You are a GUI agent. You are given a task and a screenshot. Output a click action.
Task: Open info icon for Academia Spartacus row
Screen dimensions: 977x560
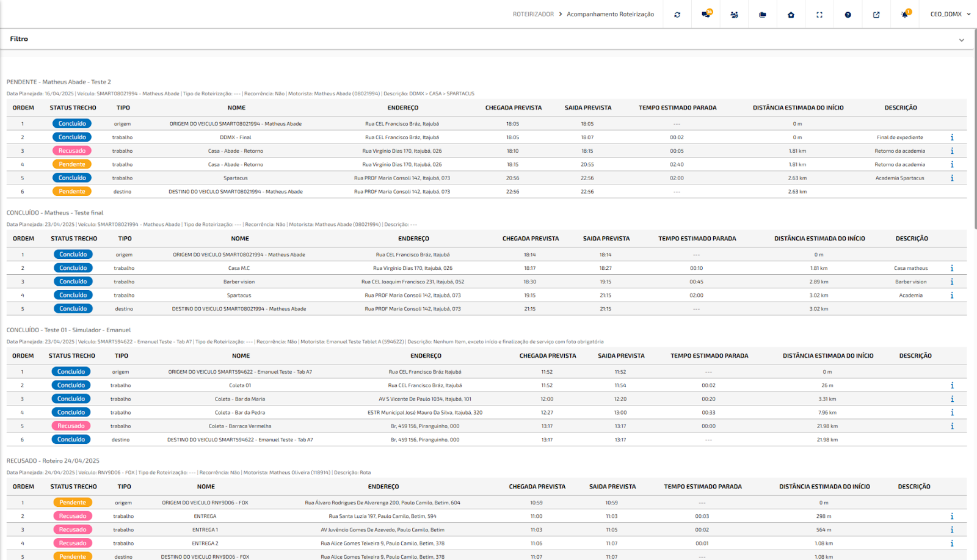(952, 178)
